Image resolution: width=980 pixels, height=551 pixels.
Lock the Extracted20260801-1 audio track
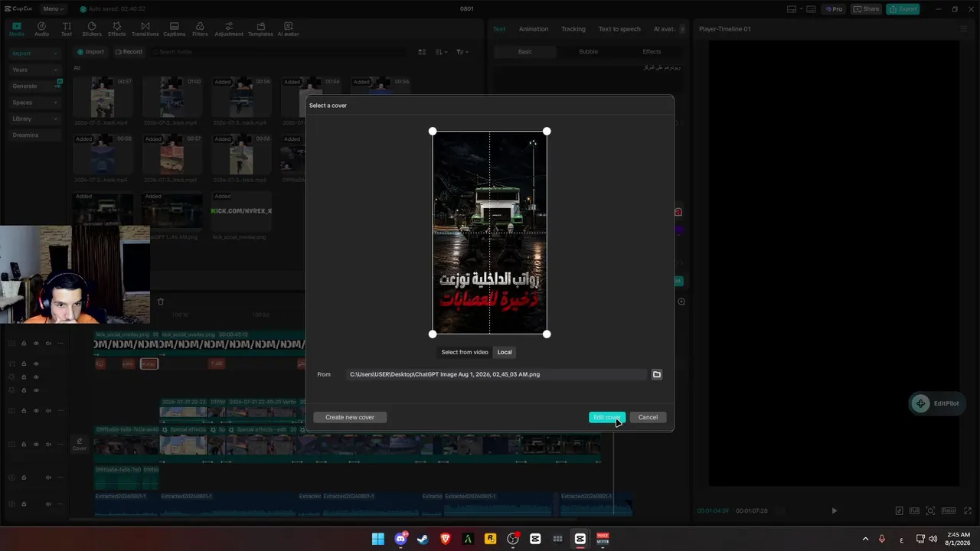(24, 504)
